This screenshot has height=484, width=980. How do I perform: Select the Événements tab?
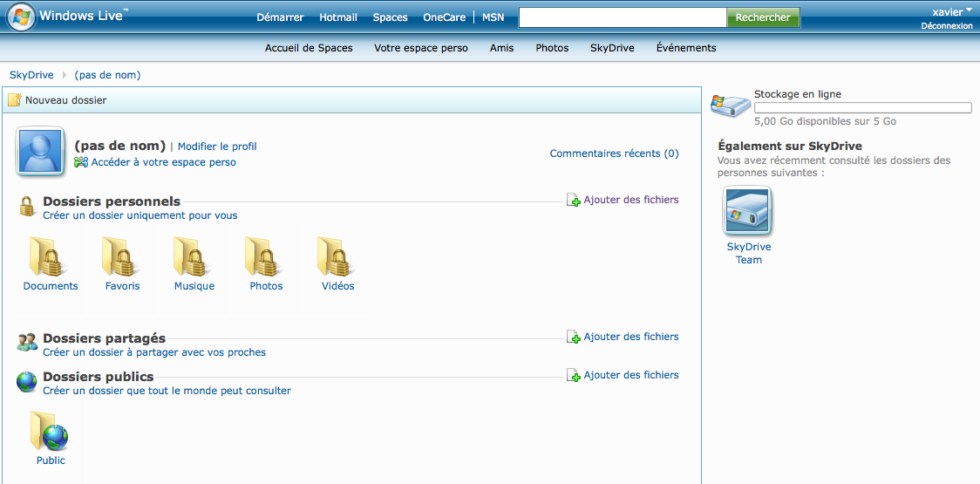tap(686, 47)
